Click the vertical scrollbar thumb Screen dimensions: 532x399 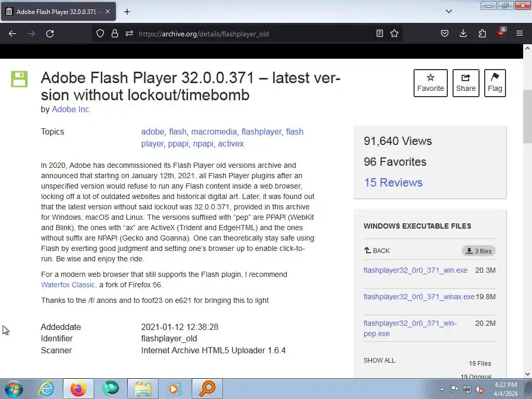(527, 117)
